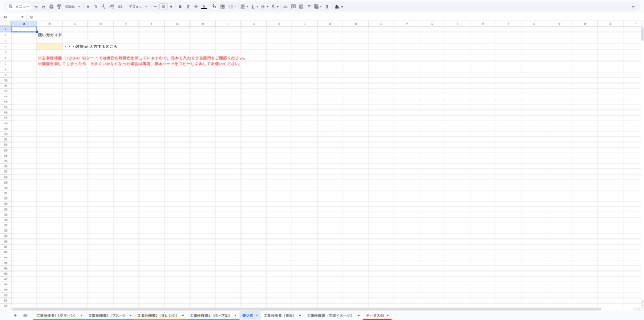Insert chart icon in toolbar

pyautogui.click(x=301, y=7)
